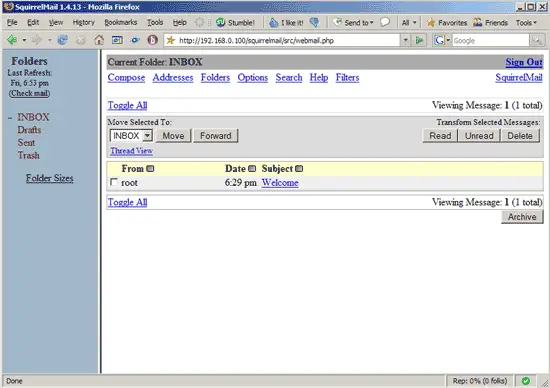550x388 pixels.
Task: Mark selected messages as Read
Action: (440, 136)
